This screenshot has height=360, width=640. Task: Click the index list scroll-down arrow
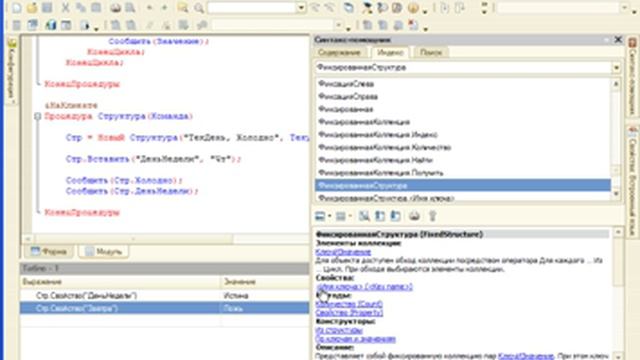pyautogui.click(x=616, y=194)
